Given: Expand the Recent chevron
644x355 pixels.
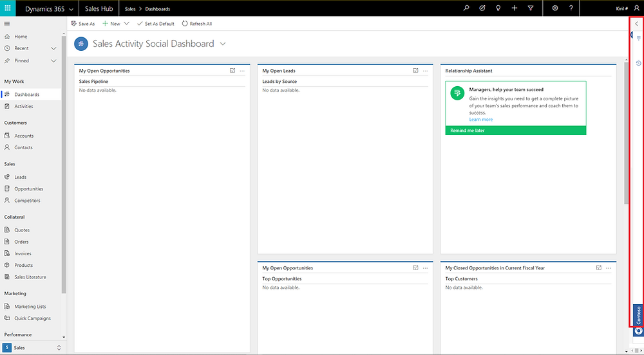Looking at the screenshot, I should [x=53, y=48].
